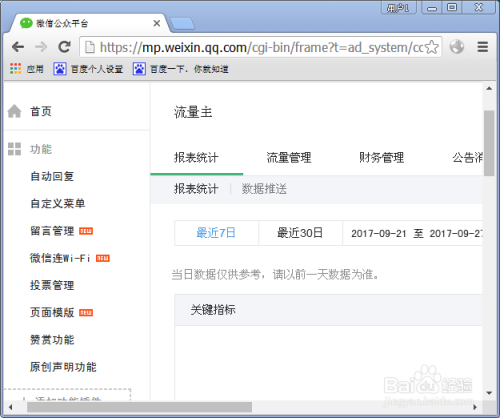Click the browser forward arrow
This screenshot has width=500, height=418.
coord(41,47)
